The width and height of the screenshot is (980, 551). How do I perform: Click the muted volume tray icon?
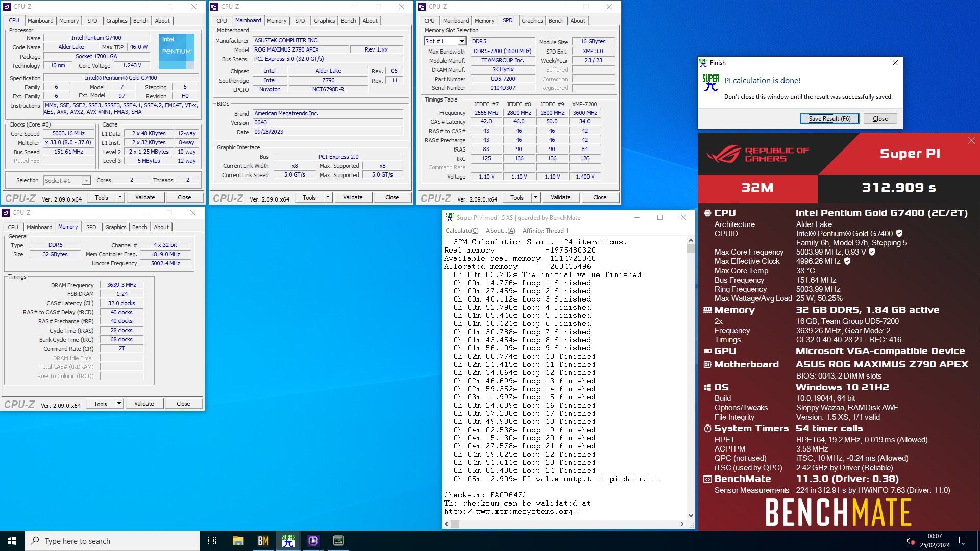point(910,541)
